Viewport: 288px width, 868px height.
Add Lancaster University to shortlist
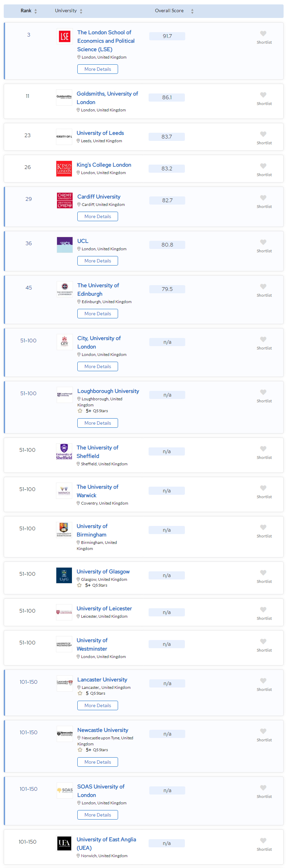point(263,680)
